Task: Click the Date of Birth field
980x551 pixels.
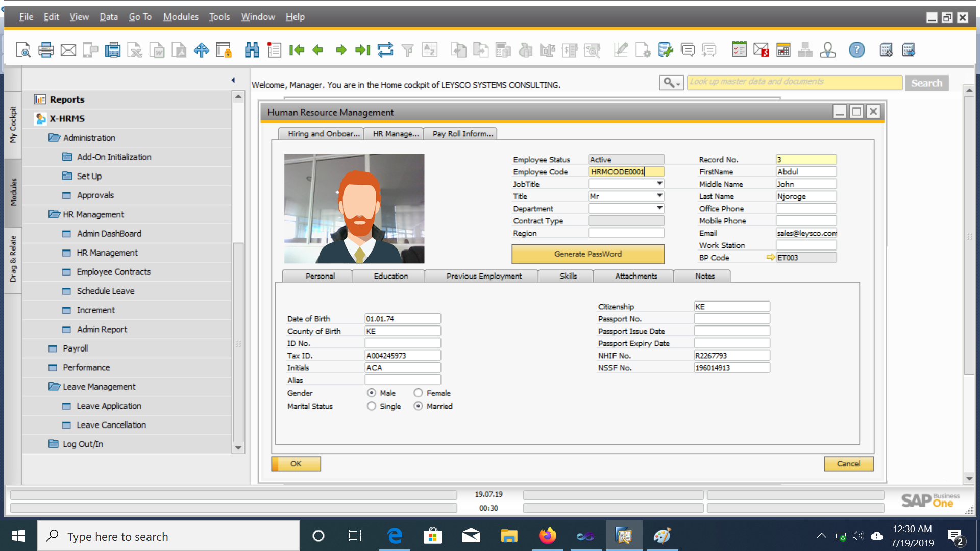Action: tap(402, 319)
